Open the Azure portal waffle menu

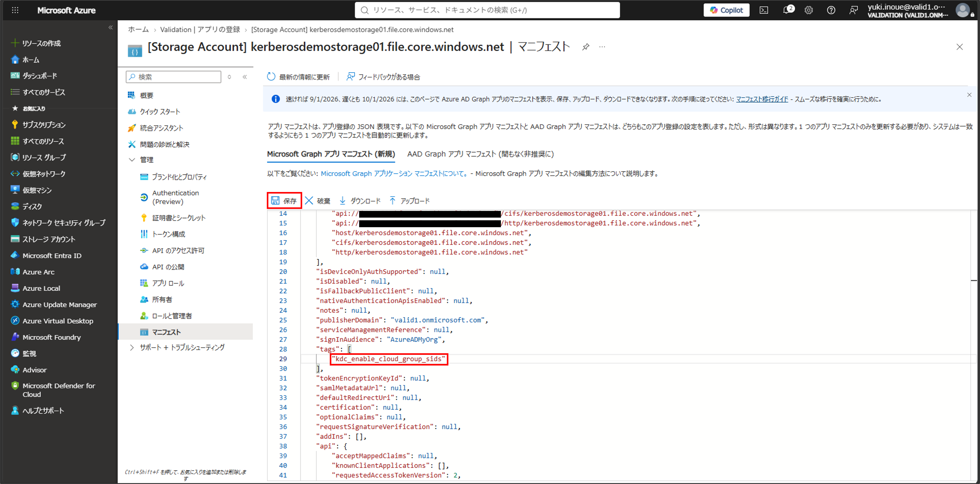pos(15,10)
